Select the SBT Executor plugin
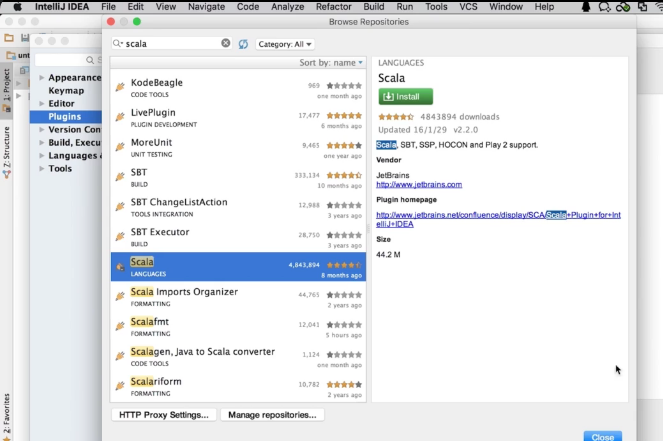Image resolution: width=663 pixels, height=441 pixels. click(238, 237)
